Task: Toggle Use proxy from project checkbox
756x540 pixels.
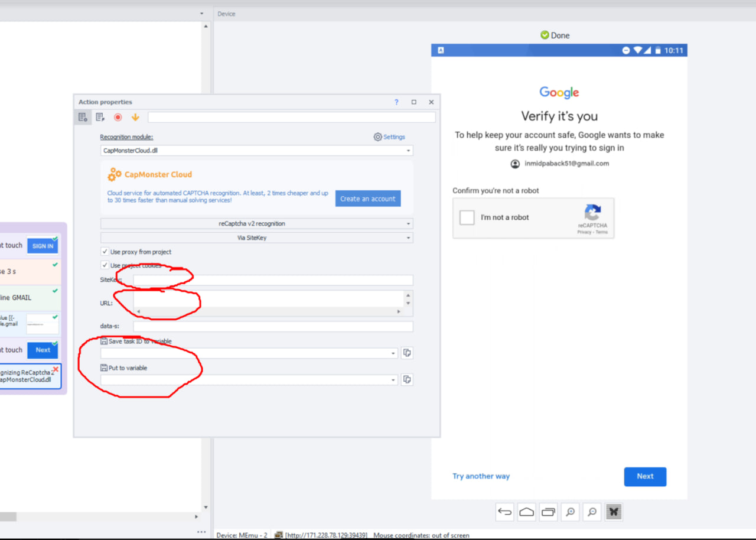Action: [105, 252]
